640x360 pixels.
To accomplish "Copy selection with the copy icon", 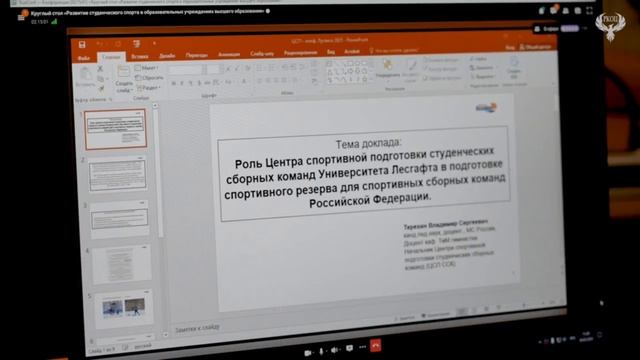I will click(x=100, y=78).
